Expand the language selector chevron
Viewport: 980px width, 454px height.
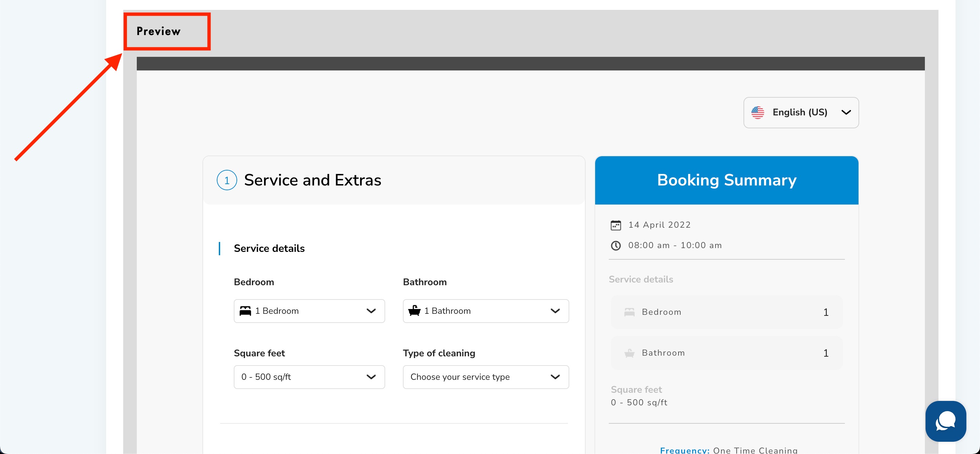coord(846,112)
